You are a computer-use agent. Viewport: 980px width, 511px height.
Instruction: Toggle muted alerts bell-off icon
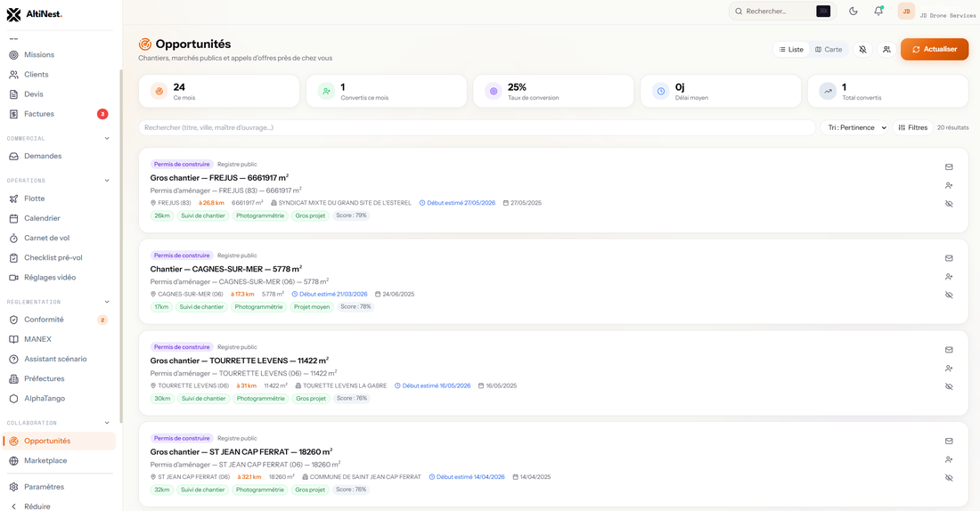pyautogui.click(x=862, y=49)
